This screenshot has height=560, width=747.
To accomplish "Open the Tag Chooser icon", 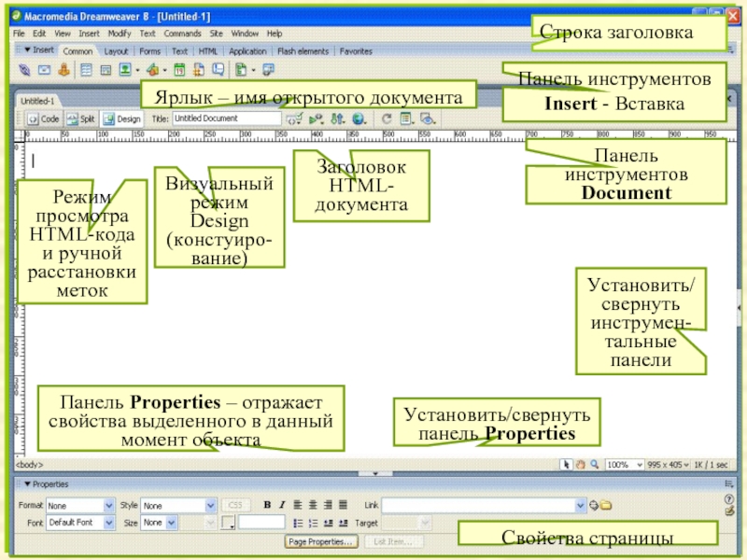I will tap(269, 70).
